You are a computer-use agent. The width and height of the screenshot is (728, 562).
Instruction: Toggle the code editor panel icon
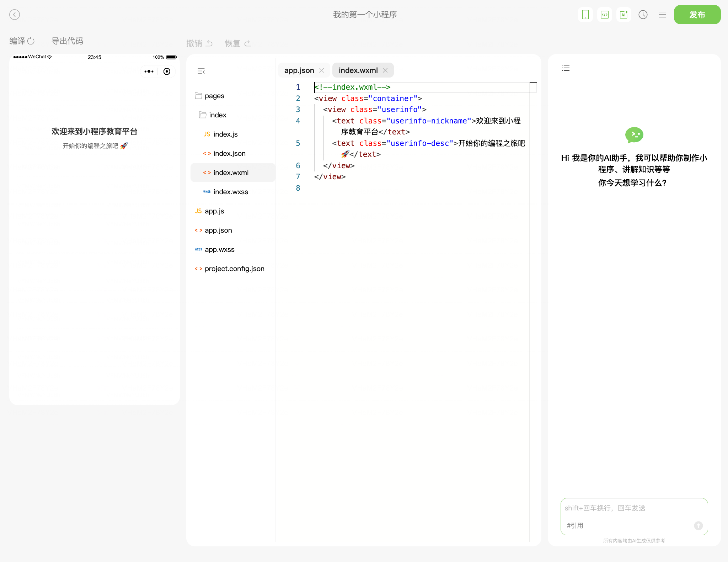tap(604, 15)
